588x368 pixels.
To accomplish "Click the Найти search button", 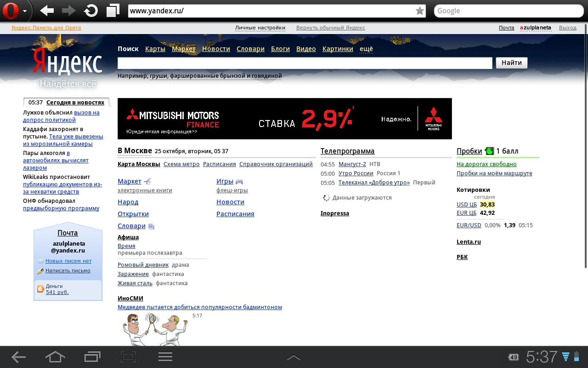I will [x=512, y=63].
